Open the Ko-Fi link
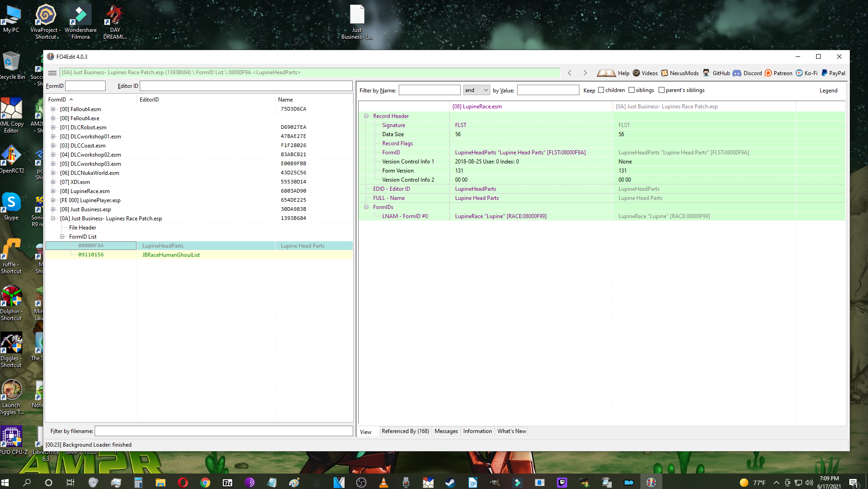 806,73
